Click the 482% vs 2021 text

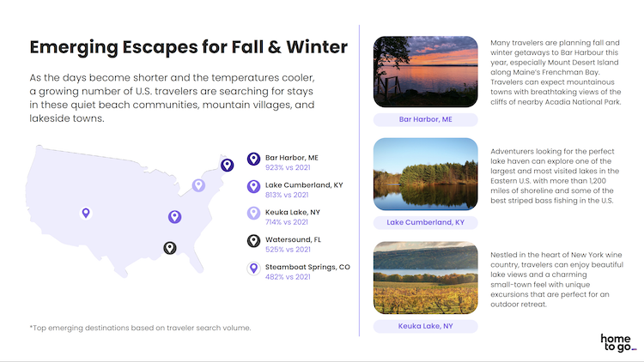click(x=288, y=277)
